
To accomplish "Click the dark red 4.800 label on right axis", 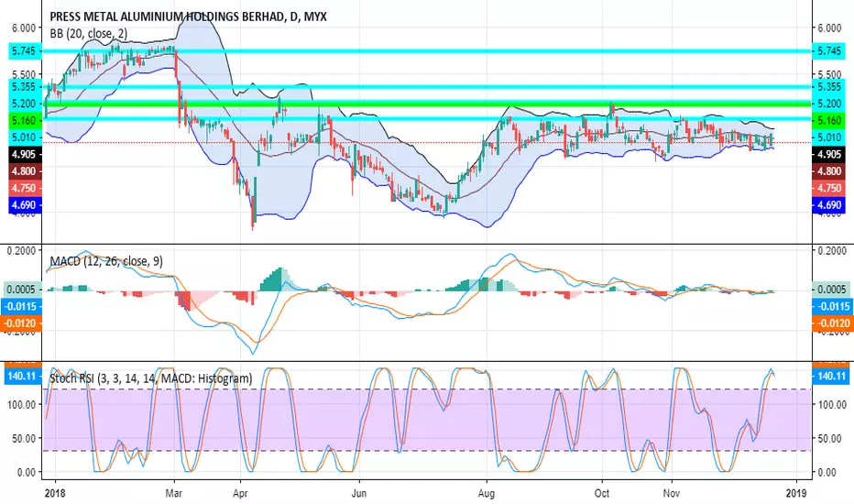I will [828, 171].
